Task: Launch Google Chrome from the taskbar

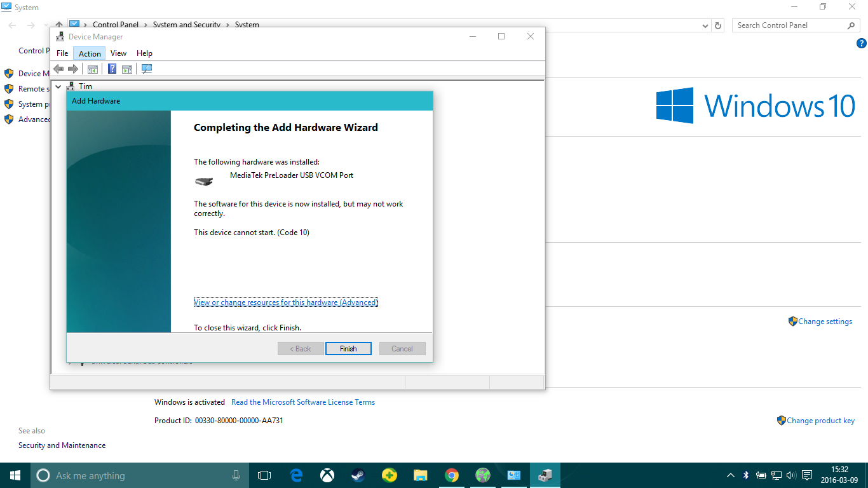Action: (452, 475)
